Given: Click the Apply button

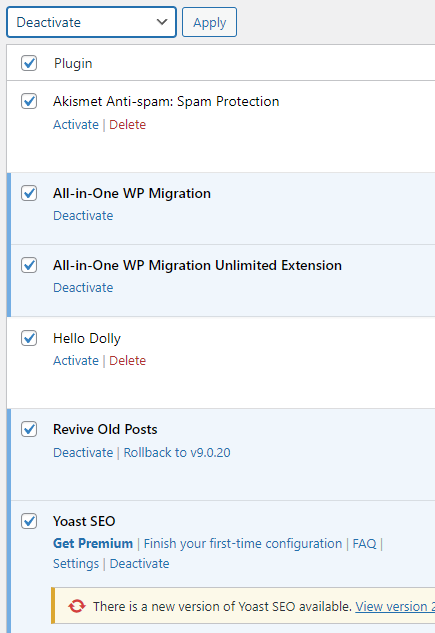Looking at the screenshot, I should tap(209, 22).
